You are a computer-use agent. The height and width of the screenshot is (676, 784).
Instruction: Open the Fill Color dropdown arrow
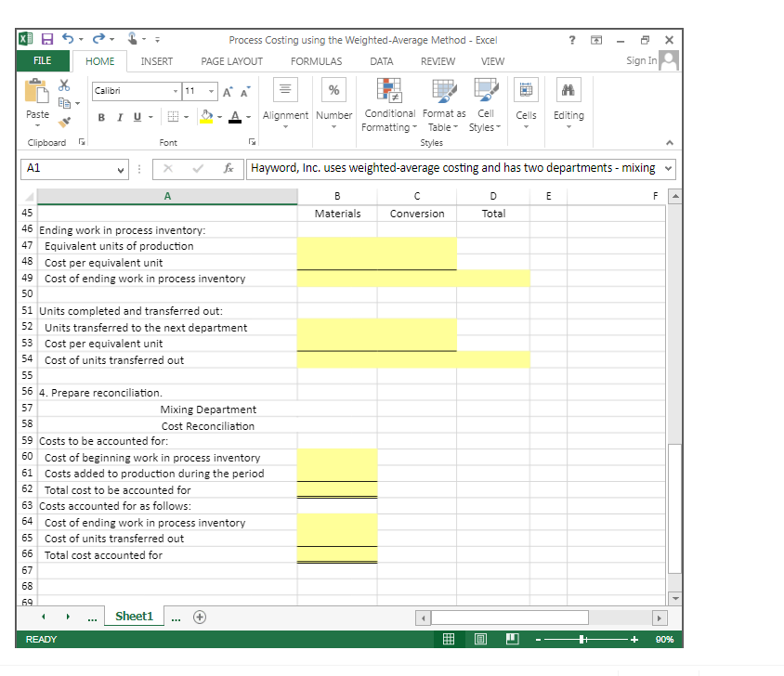pos(218,117)
